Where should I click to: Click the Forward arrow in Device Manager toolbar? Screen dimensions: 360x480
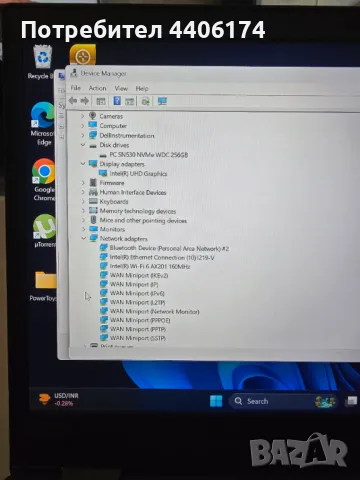pos(85,101)
